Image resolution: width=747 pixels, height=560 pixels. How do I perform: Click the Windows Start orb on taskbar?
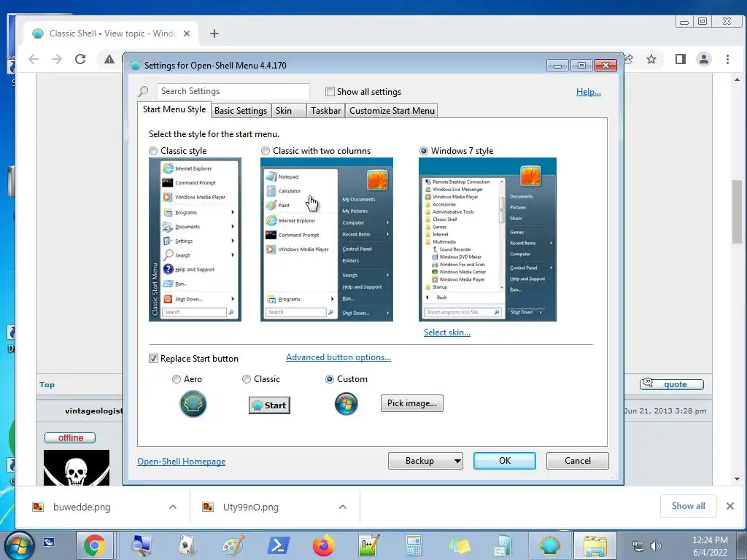pyautogui.click(x=19, y=545)
